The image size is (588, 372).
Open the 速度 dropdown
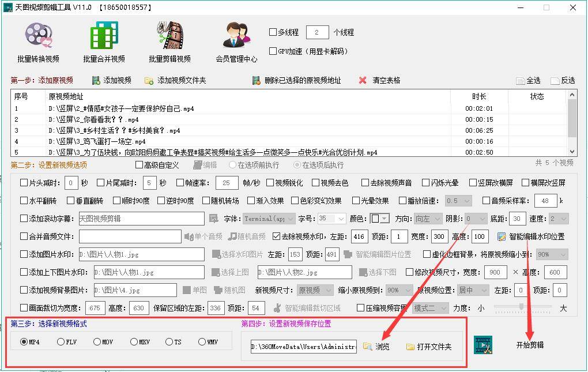pos(559,219)
